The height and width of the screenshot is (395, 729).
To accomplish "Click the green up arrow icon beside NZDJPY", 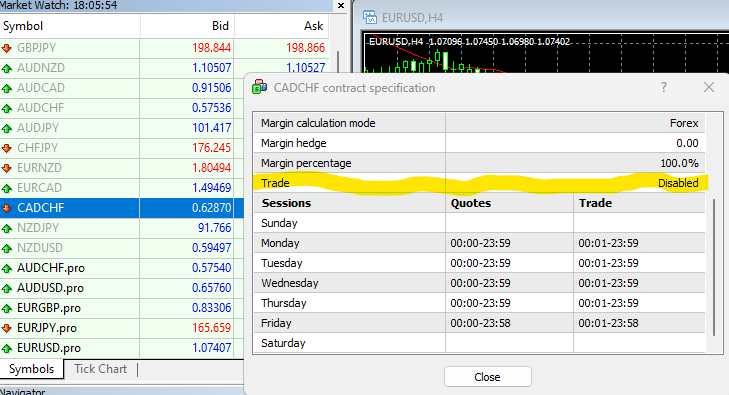I will 7,228.
